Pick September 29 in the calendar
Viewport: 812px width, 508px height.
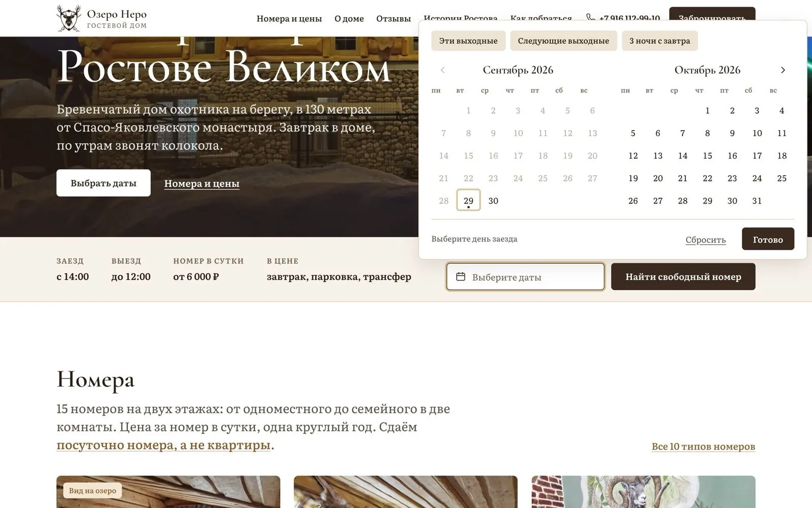click(x=468, y=201)
